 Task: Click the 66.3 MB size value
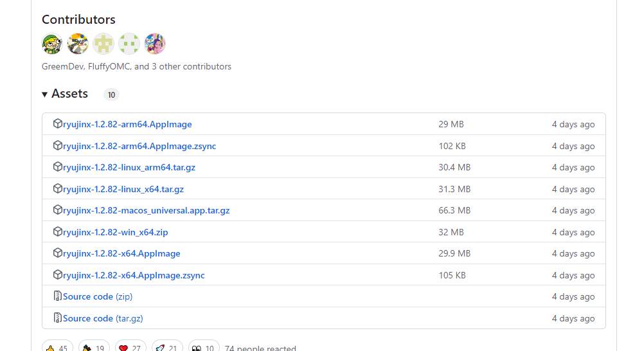click(454, 210)
